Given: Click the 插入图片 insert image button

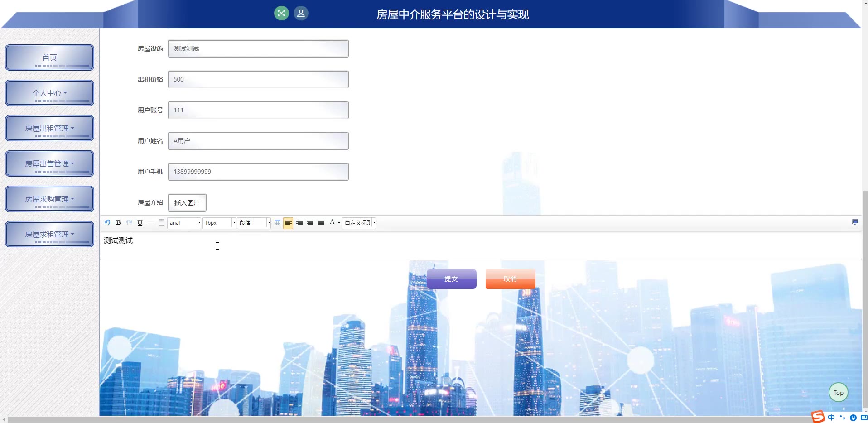Looking at the screenshot, I should (x=187, y=202).
